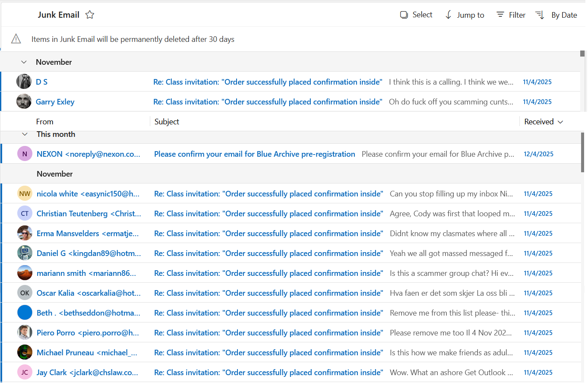Image resolution: width=588 pixels, height=392 pixels.
Task: Sort by the Subject column header
Action: [167, 122]
